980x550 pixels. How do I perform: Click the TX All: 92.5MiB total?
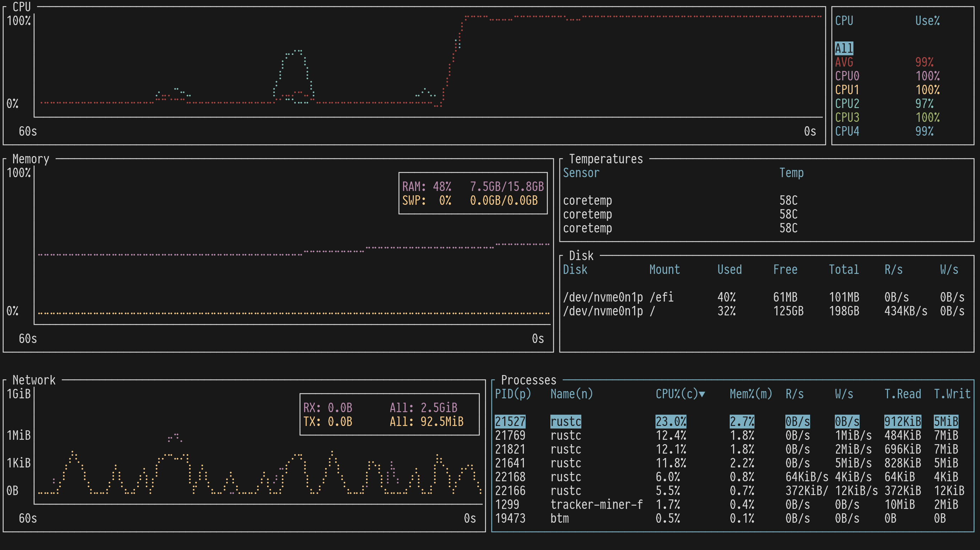click(426, 422)
